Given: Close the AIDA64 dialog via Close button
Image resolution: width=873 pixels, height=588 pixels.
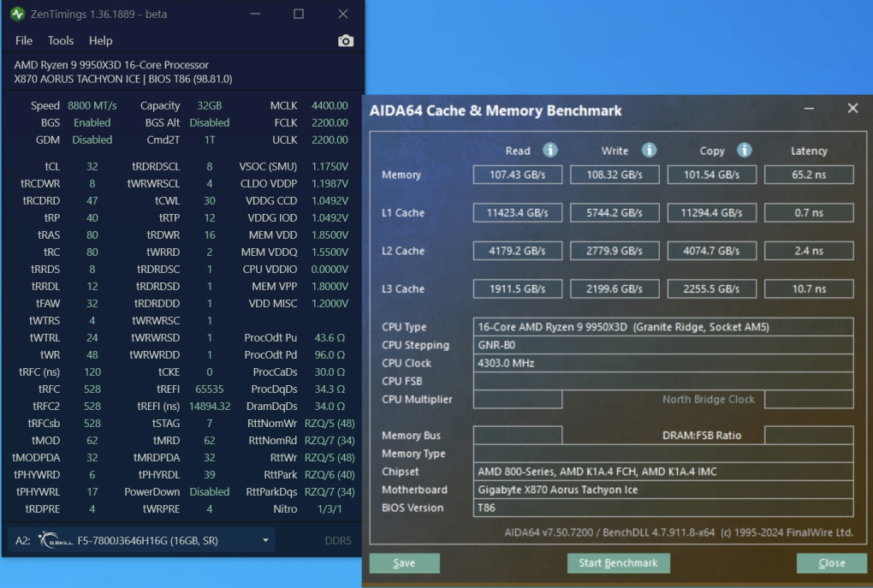Looking at the screenshot, I should click(832, 563).
